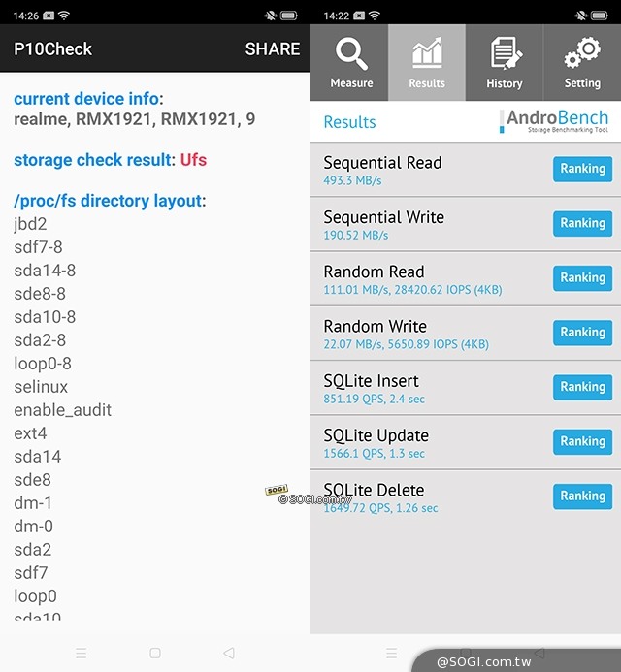
Task: Select the Results chart icon tab
Action: click(x=427, y=63)
